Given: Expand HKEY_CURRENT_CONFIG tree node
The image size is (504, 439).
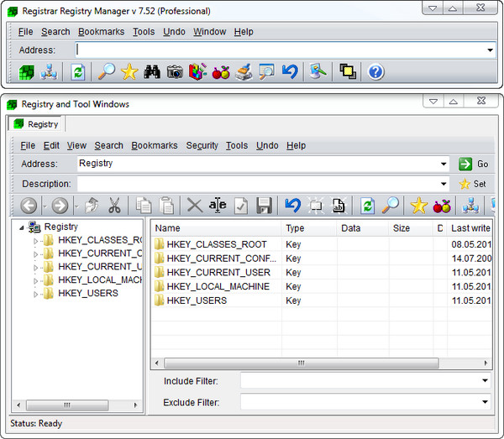Looking at the screenshot, I should 35,254.
